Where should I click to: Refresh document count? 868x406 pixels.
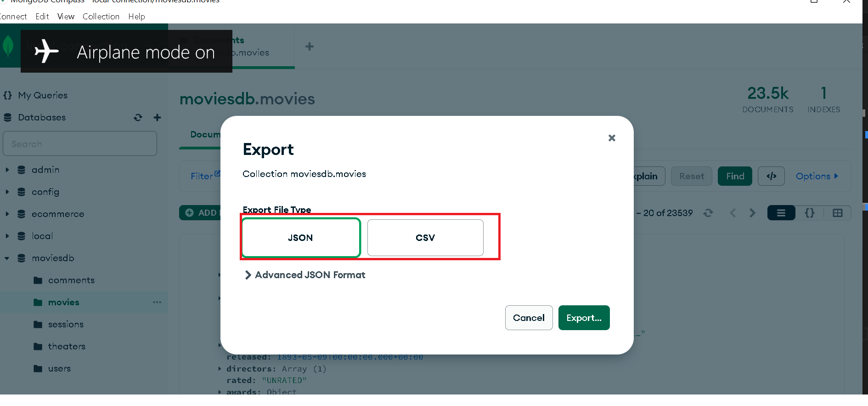tap(708, 213)
